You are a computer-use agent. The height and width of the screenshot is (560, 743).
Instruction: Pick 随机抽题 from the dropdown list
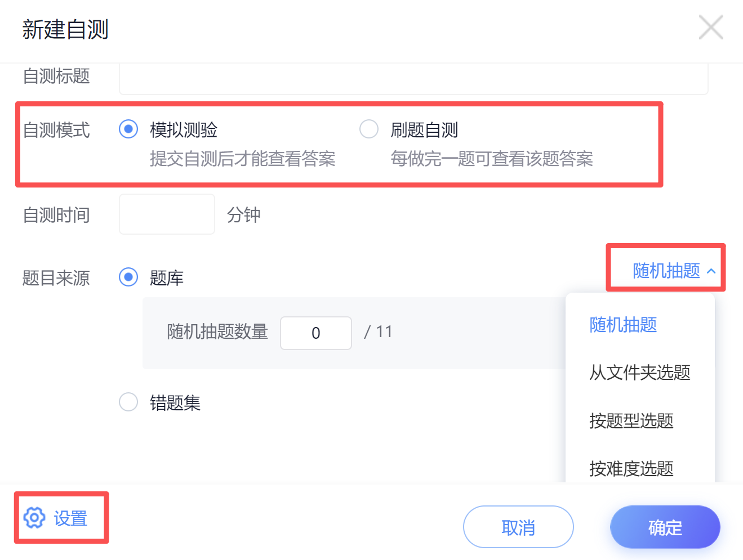click(623, 325)
